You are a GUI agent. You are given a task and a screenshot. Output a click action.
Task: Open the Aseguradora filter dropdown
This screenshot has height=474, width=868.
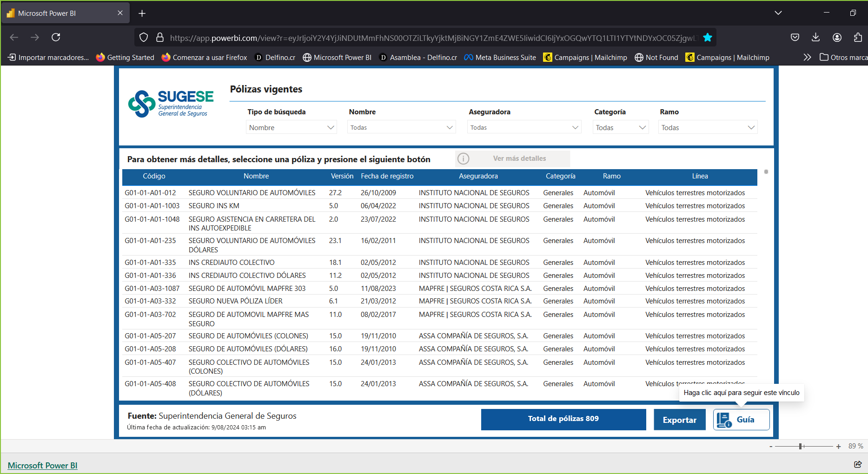(x=524, y=127)
